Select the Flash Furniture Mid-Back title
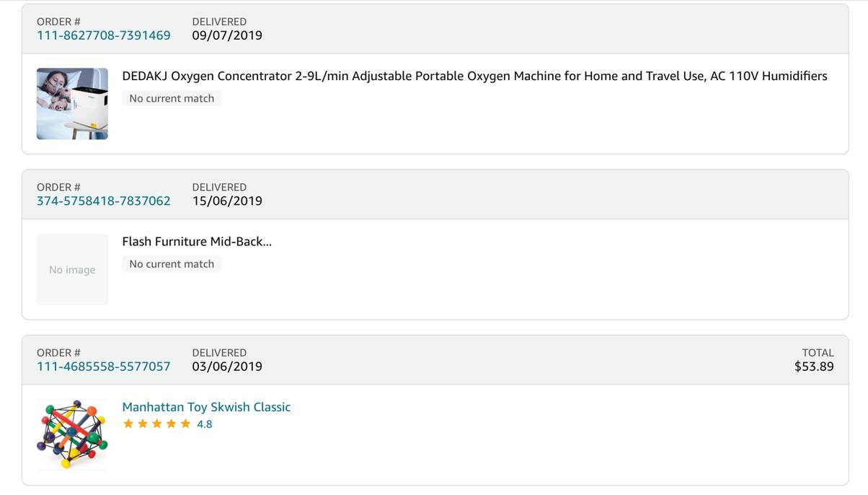This screenshot has width=868, height=495. point(197,242)
